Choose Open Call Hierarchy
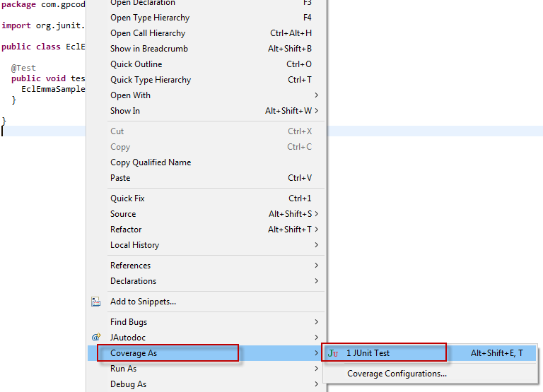The width and height of the screenshot is (543, 392). [148, 33]
